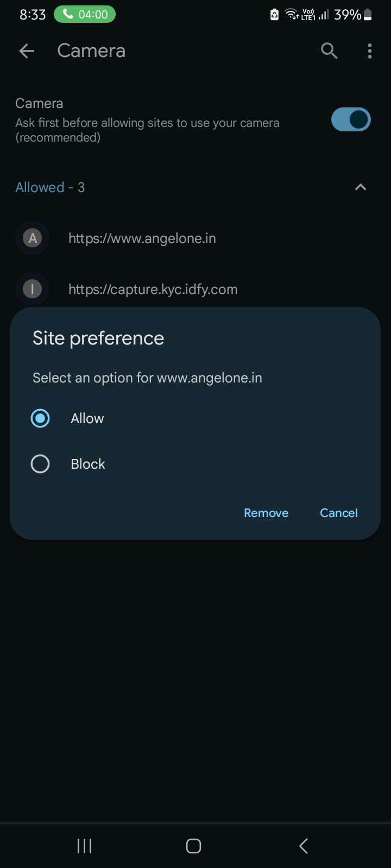Open the https://capture.kyc.idfy.com site entry

click(x=153, y=289)
